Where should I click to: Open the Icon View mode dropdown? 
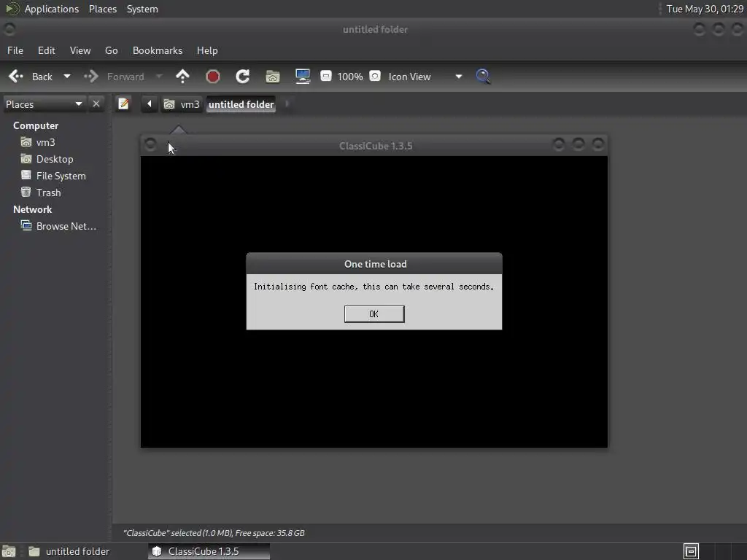(425, 77)
